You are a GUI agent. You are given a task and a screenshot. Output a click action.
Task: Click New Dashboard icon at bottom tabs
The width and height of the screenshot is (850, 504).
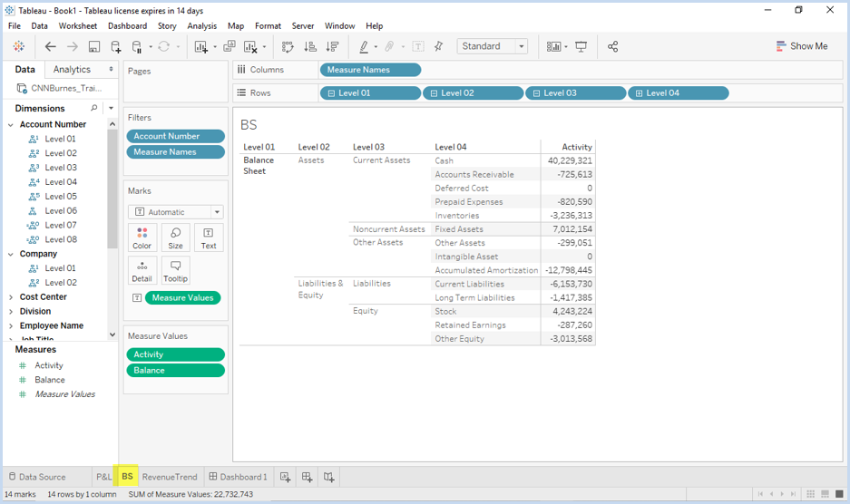pos(307,477)
